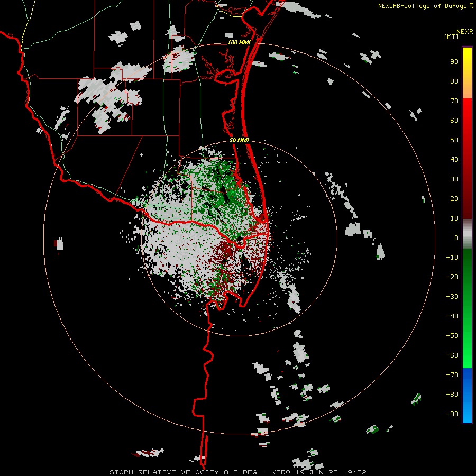476x476 pixels.
Task: Click the 30 value on velocity scale
Action: coord(454,179)
